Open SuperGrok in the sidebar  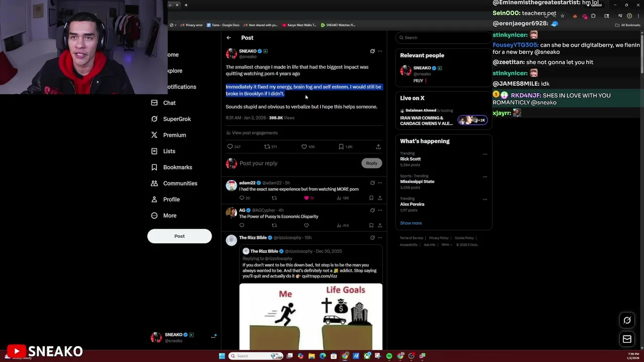point(171,119)
